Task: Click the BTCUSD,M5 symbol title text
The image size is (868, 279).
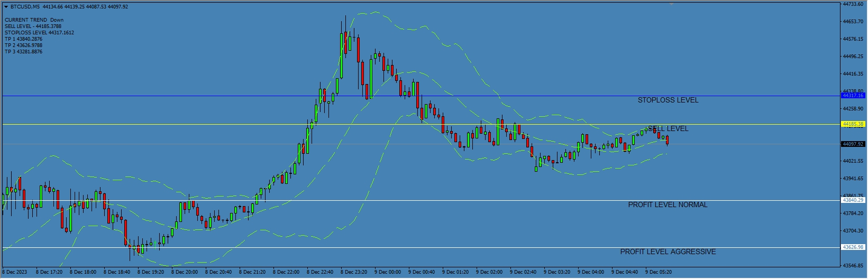Action: pos(25,7)
